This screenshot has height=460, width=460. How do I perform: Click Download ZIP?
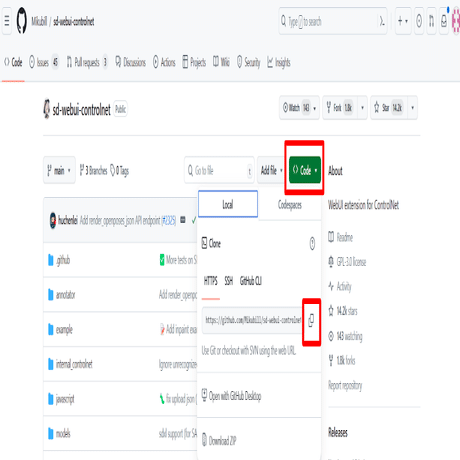(223, 441)
